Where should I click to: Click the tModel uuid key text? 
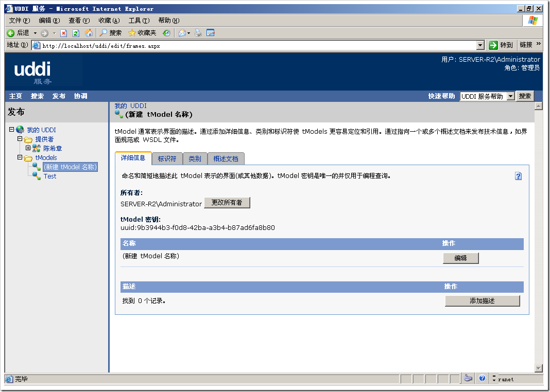coord(197,228)
